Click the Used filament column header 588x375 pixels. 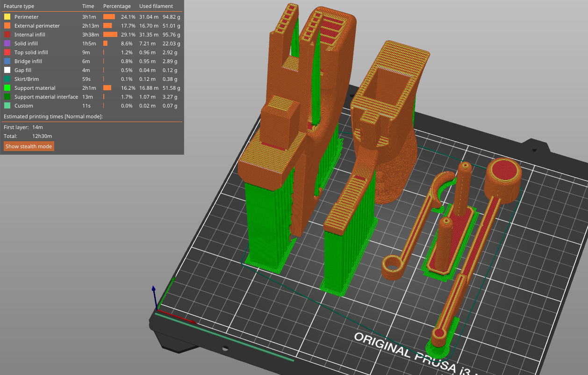pos(156,7)
